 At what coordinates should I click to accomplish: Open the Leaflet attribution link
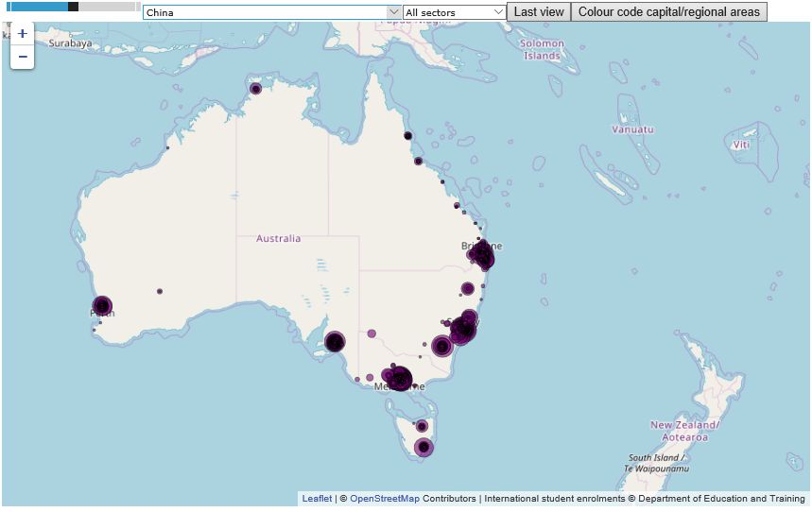pyautogui.click(x=317, y=499)
